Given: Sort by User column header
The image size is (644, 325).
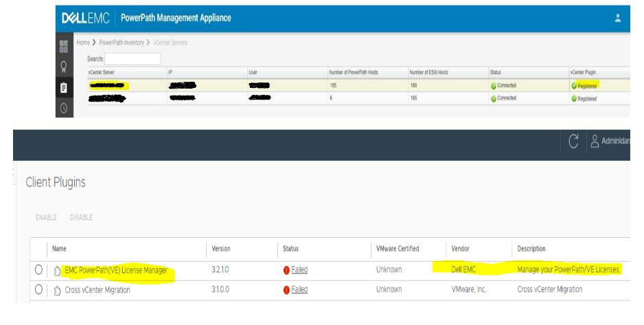Looking at the screenshot, I should (x=253, y=72).
